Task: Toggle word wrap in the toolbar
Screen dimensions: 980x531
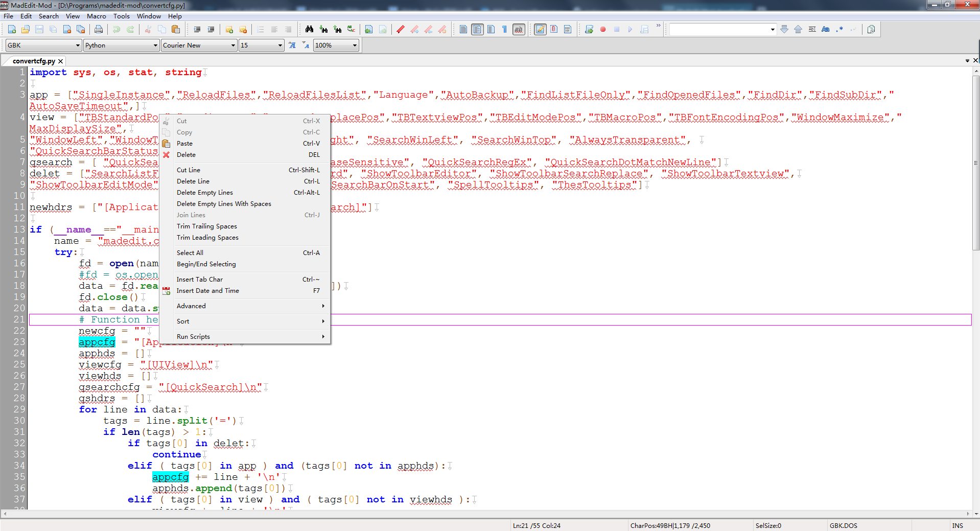Action: [x=477, y=29]
